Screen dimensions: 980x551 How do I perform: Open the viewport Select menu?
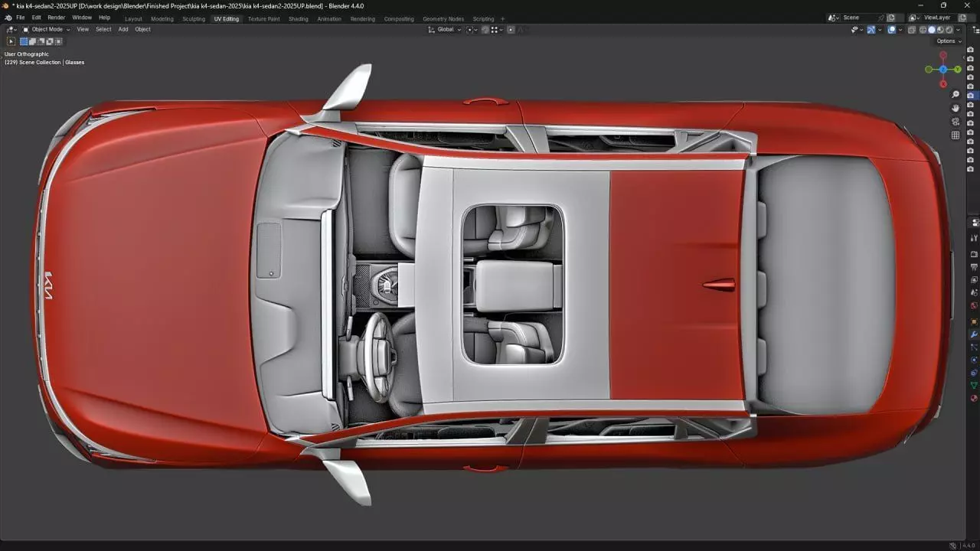[103, 29]
